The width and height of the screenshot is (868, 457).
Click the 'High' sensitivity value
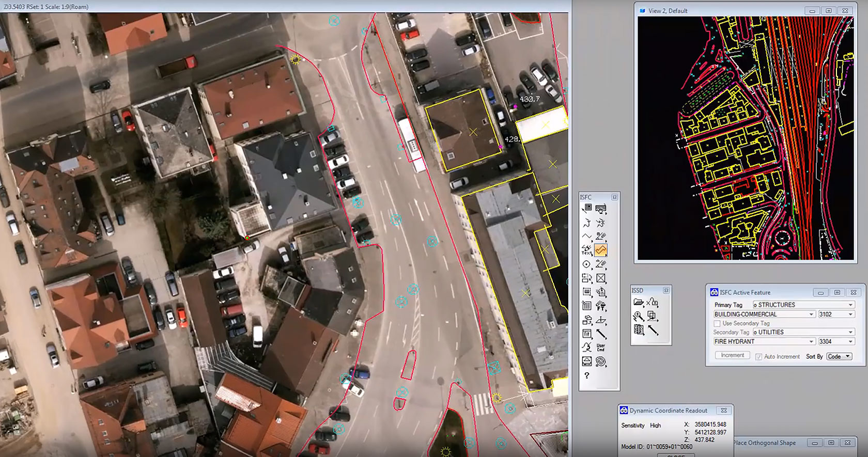point(655,426)
